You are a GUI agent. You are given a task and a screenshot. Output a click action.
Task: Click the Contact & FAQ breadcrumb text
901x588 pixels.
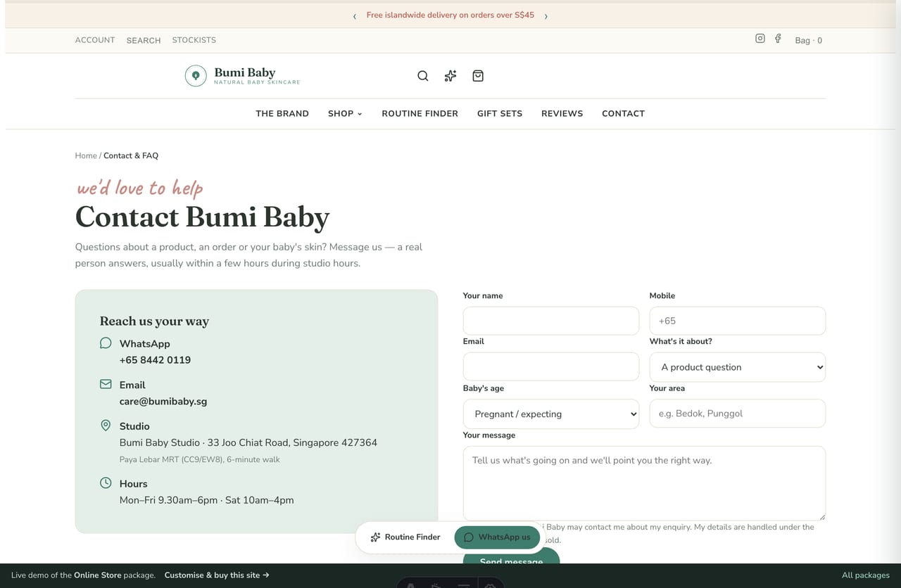131,155
